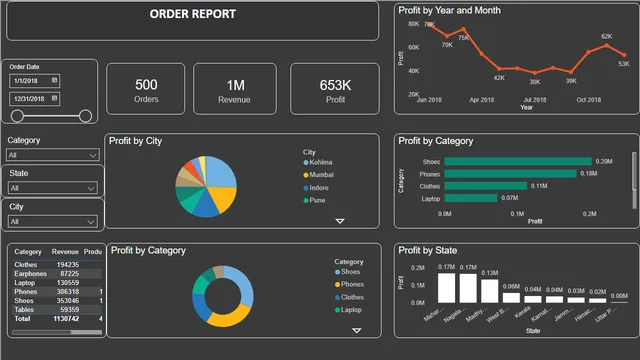The width and height of the screenshot is (640, 360).
Task: Open the start date calendar picker icon
Action: pyautogui.click(x=55, y=80)
